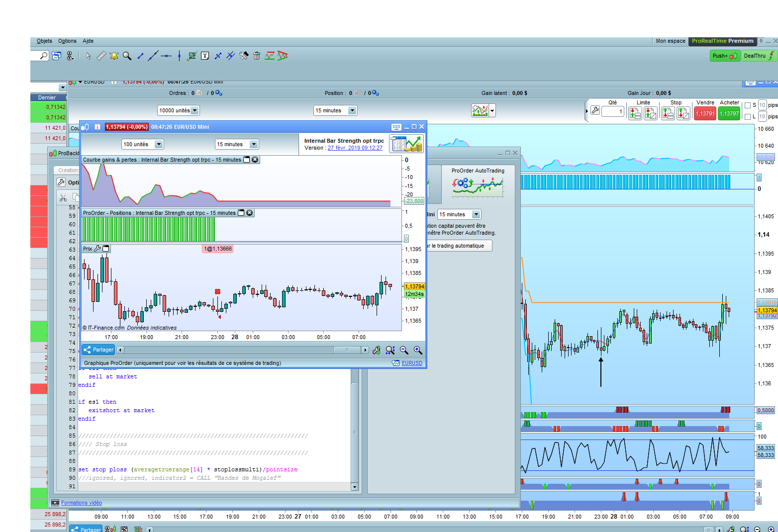
Task: Open ProOrder AutoTrading icon
Action: coord(478,187)
